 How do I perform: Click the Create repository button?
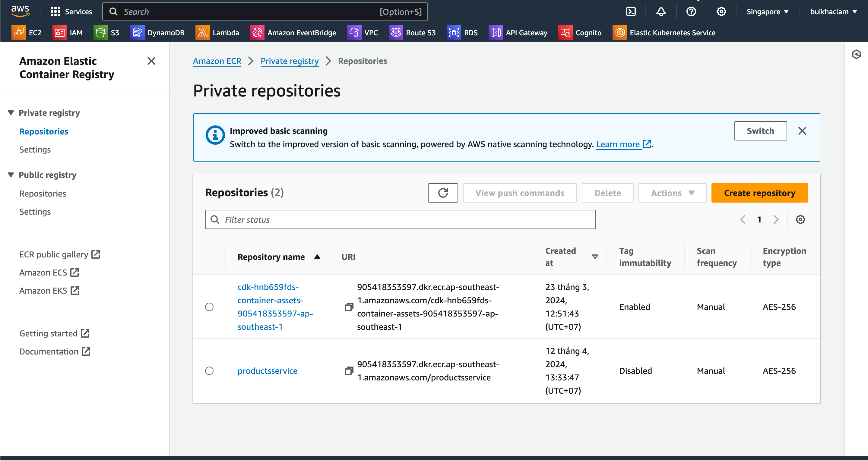pyautogui.click(x=759, y=193)
